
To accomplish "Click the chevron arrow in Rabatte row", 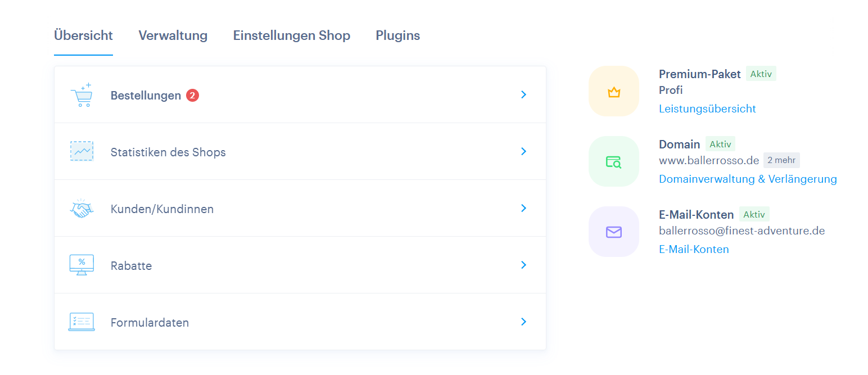I will (523, 265).
